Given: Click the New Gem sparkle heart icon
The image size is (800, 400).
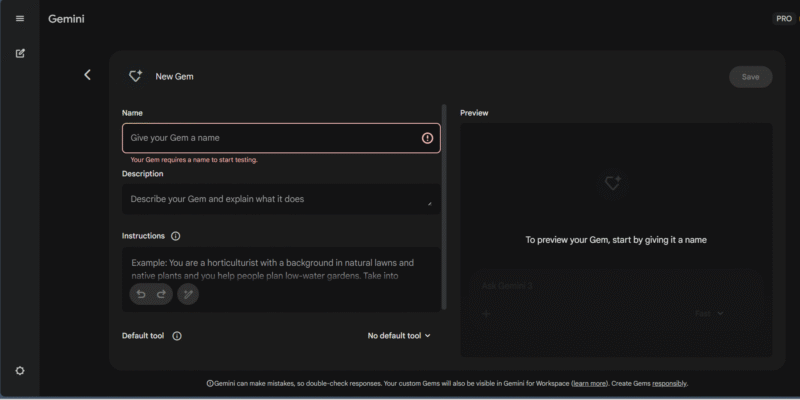Looking at the screenshot, I should (x=135, y=77).
